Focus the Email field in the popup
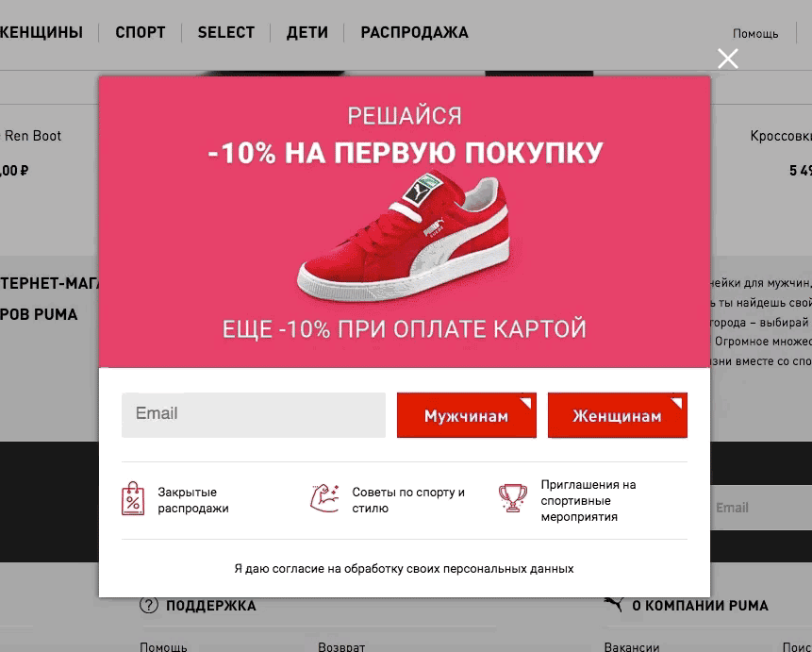The image size is (812, 652). (254, 414)
